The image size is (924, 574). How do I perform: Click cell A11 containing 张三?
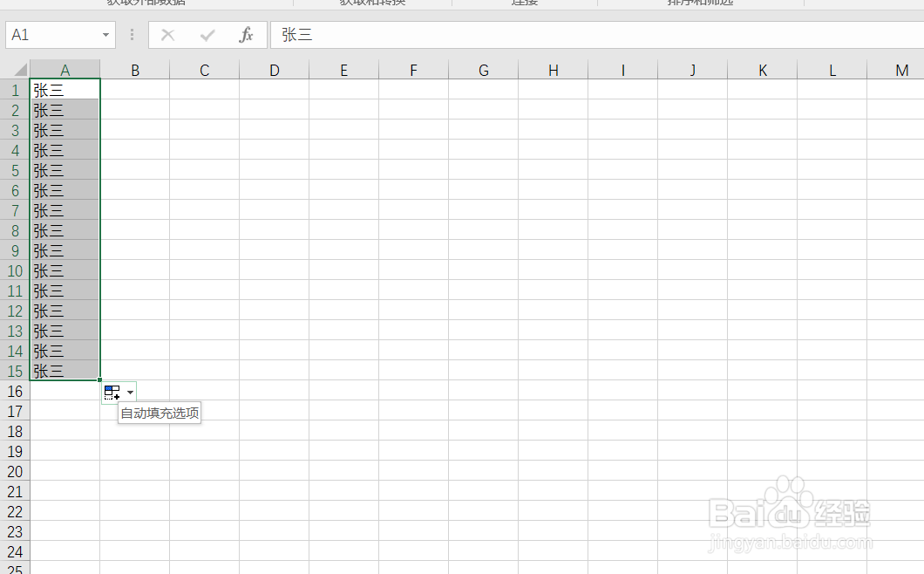click(x=65, y=290)
